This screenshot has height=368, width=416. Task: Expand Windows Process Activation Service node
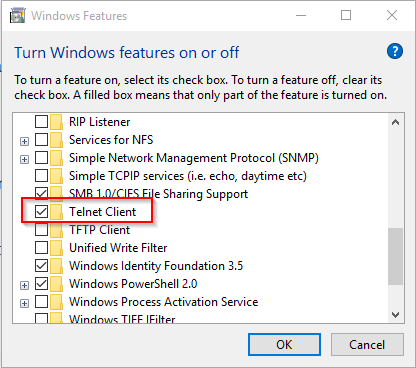(24, 303)
